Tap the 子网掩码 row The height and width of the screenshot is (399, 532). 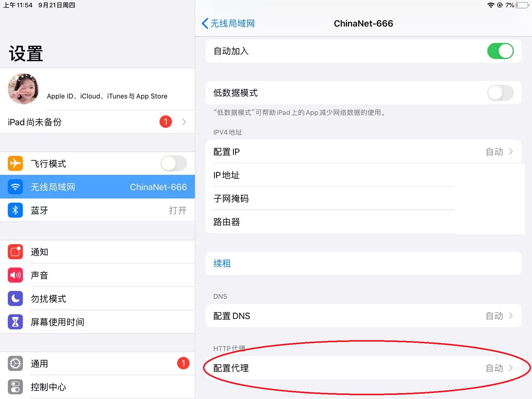[x=363, y=199]
